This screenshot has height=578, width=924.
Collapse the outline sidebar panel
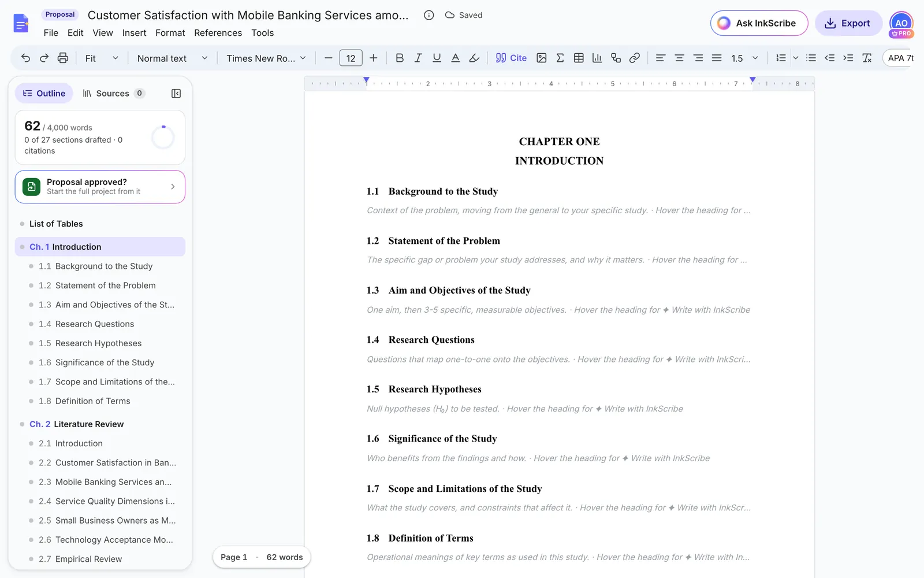(x=176, y=94)
